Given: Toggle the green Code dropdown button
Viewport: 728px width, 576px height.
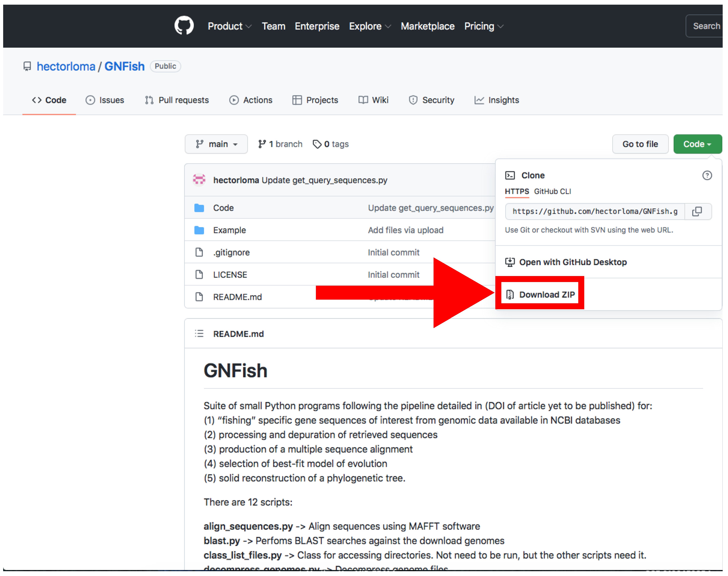Looking at the screenshot, I should click(x=697, y=144).
